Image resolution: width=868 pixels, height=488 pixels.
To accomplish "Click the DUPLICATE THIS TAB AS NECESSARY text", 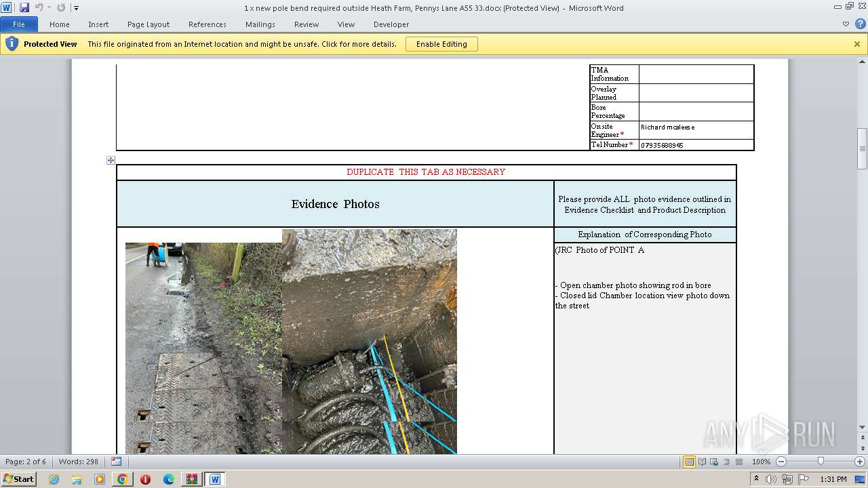I will [x=426, y=172].
